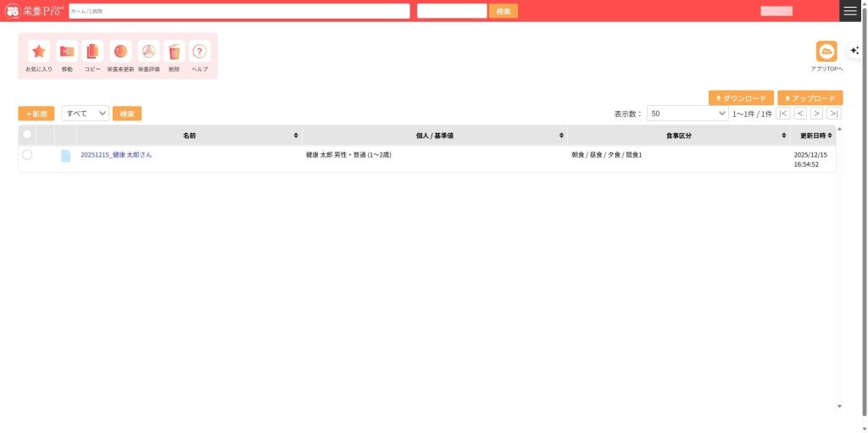Click the コピー icon in toolbar
Screen dimensions: 868x433
92,52
